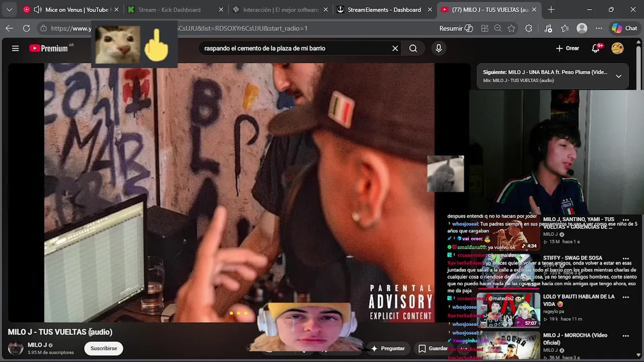Click the main video player
This screenshot has width=644, height=362.
(x=239, y=192)
